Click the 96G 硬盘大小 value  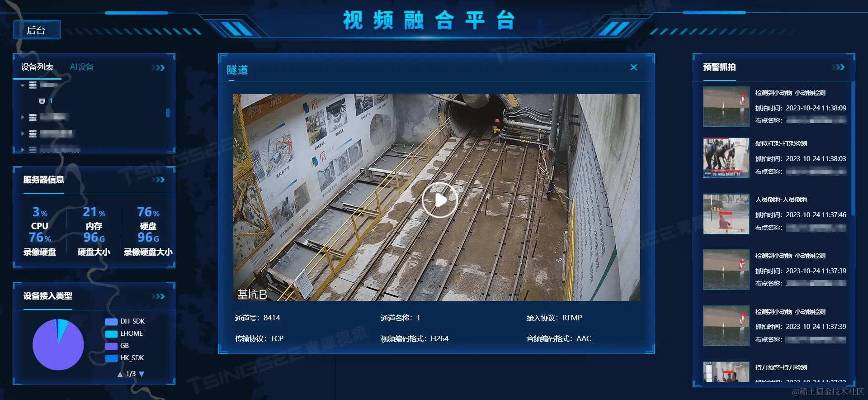coord(94,237)
